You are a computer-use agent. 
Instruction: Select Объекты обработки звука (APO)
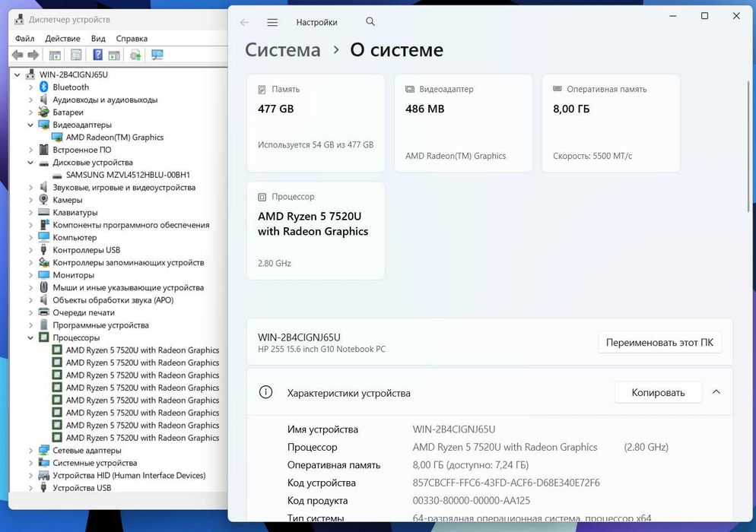[x=113, y=300]
